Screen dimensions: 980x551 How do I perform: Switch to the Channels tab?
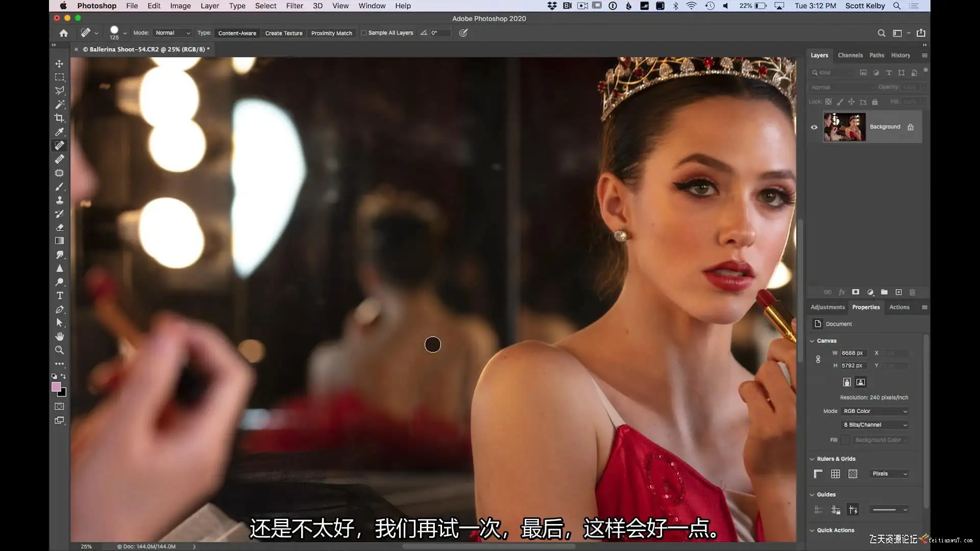[850, 55]
